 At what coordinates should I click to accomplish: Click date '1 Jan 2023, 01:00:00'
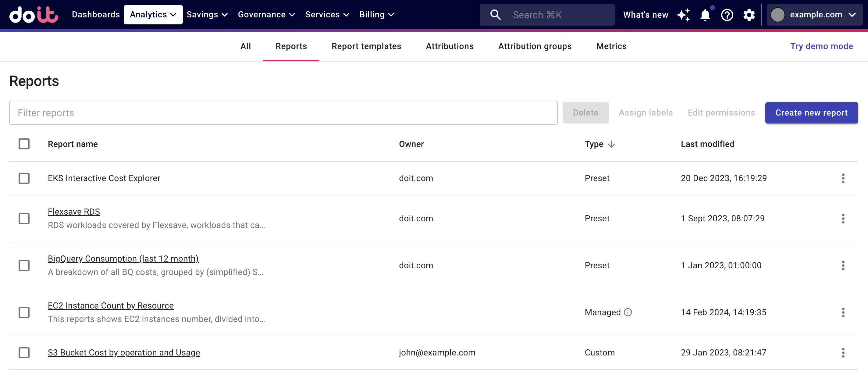point(721,266)
